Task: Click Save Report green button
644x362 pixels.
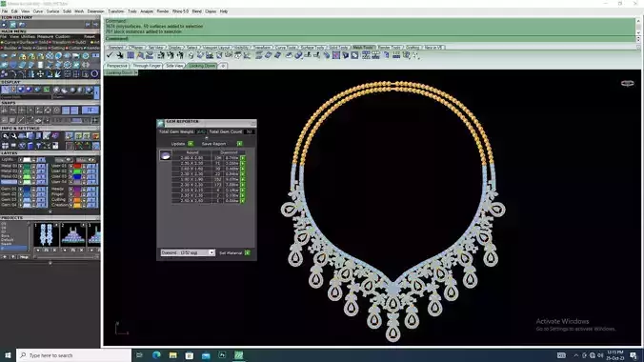Action: (x=239, y=144)
